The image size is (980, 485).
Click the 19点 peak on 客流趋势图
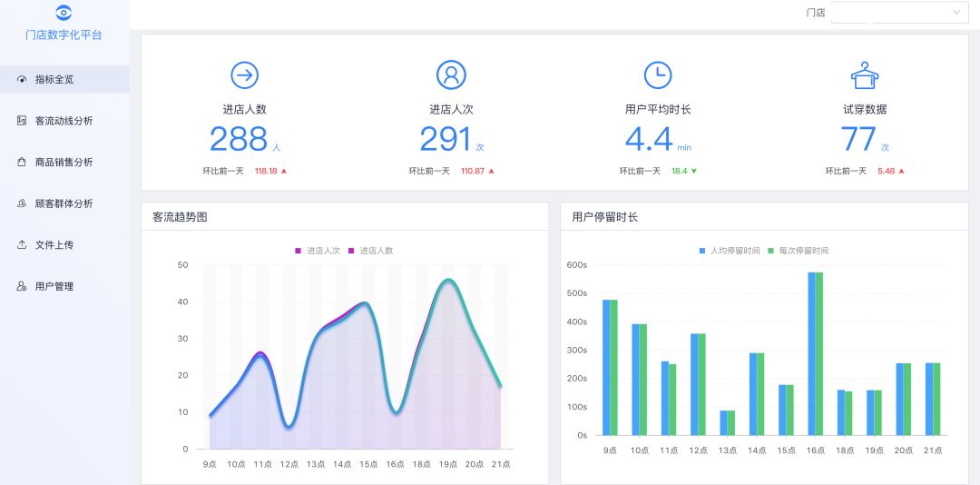click(x=447, y=280)
